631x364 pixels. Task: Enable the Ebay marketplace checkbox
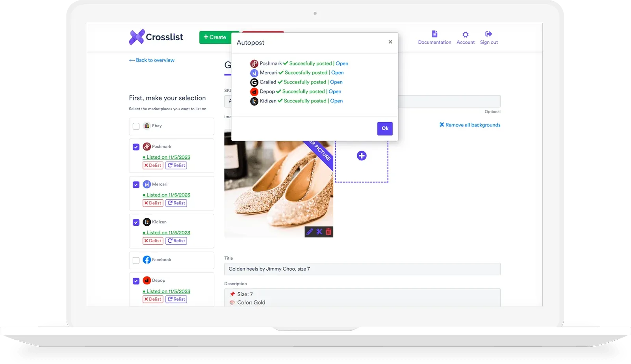136,126
